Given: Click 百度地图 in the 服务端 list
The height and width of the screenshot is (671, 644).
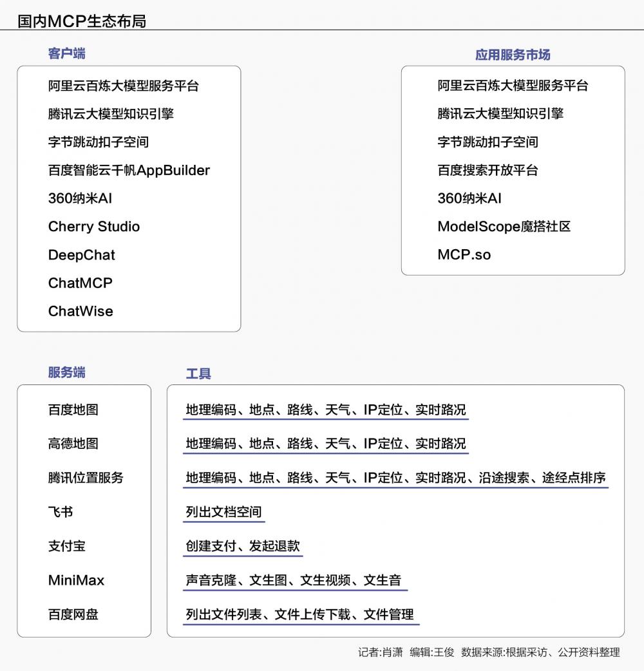Looking at the screenshot, I should pyautogui.click(x=73, y=410).
